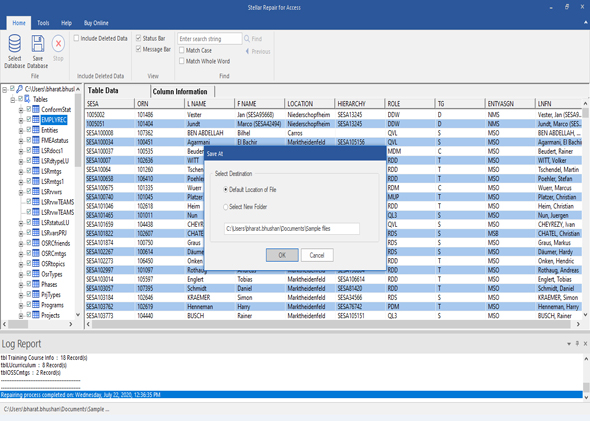Click the ENTYASGN column header

click(x=510, y=103)
